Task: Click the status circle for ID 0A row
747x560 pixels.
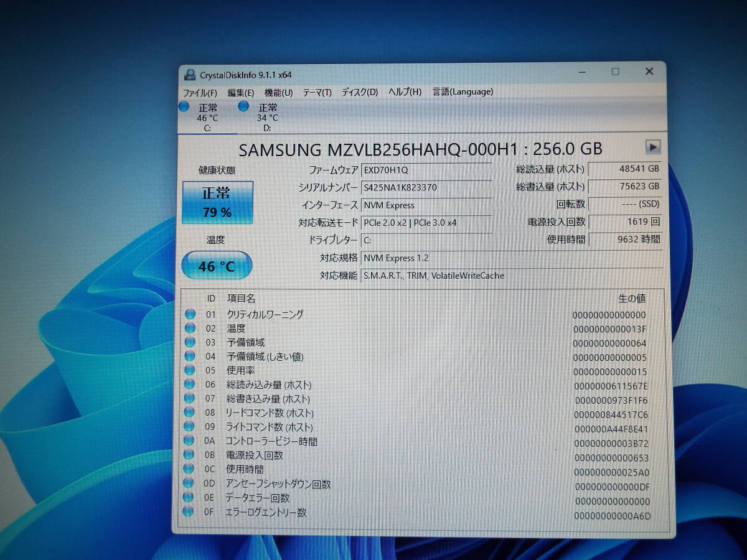Action: point(190,441)
